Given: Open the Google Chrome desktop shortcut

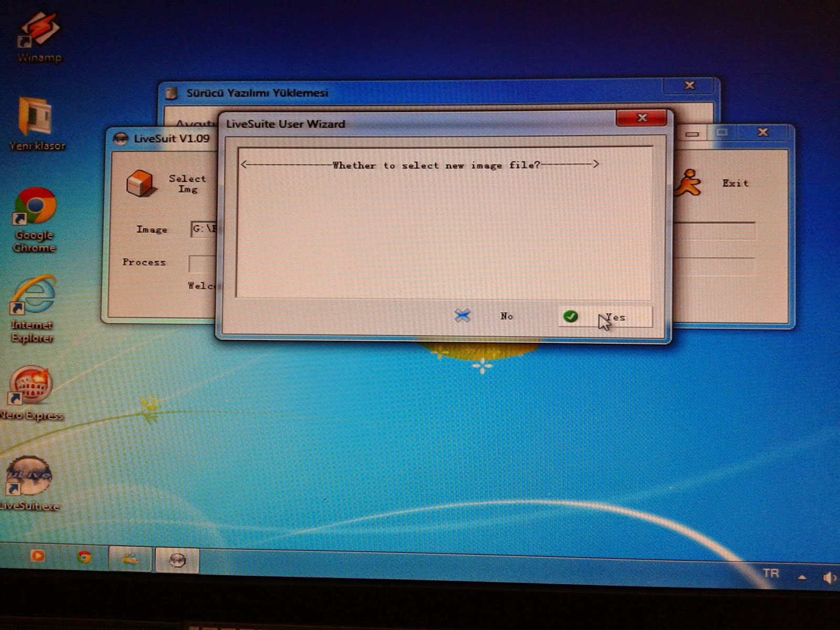Looking at the screenshot, I should [35, 220].
